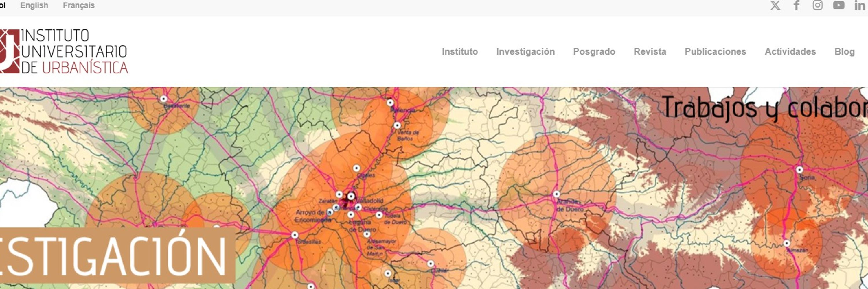The width and height of the screenshot is (868, 289).
Task: Open the Instagram social link
Action: coord(817,5)
